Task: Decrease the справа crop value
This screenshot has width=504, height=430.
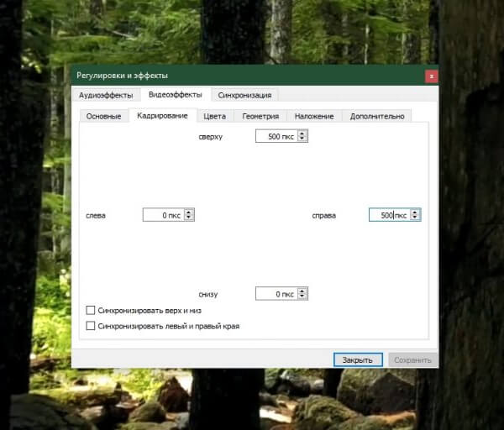Action: (415, 218)
